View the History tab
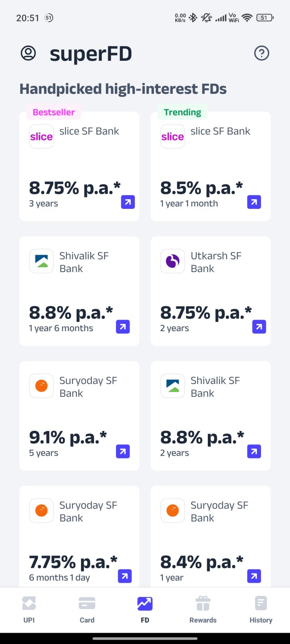290x644 pixels. tap(261, 609)
